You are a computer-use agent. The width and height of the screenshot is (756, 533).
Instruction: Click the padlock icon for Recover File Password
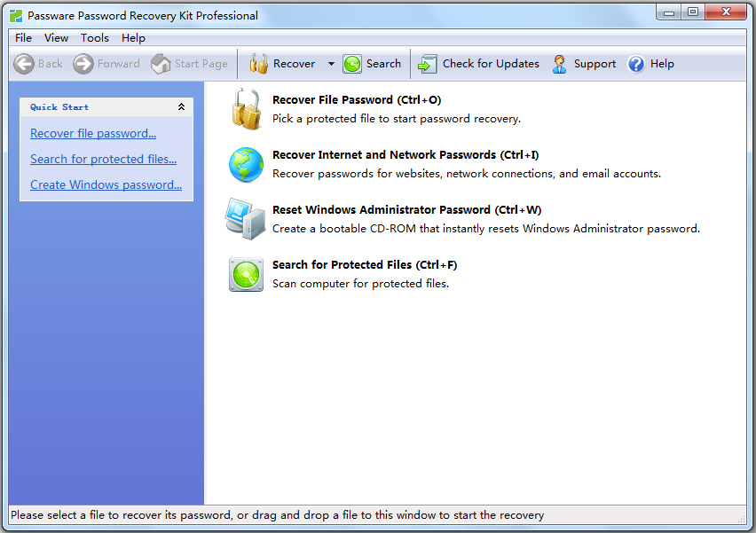pyautogui.click(x=246, y=109)
